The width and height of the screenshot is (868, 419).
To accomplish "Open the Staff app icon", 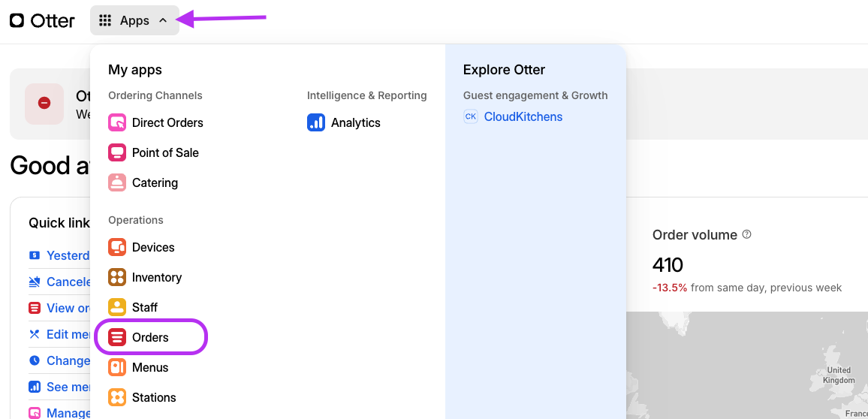I will [x=117, y=307].
